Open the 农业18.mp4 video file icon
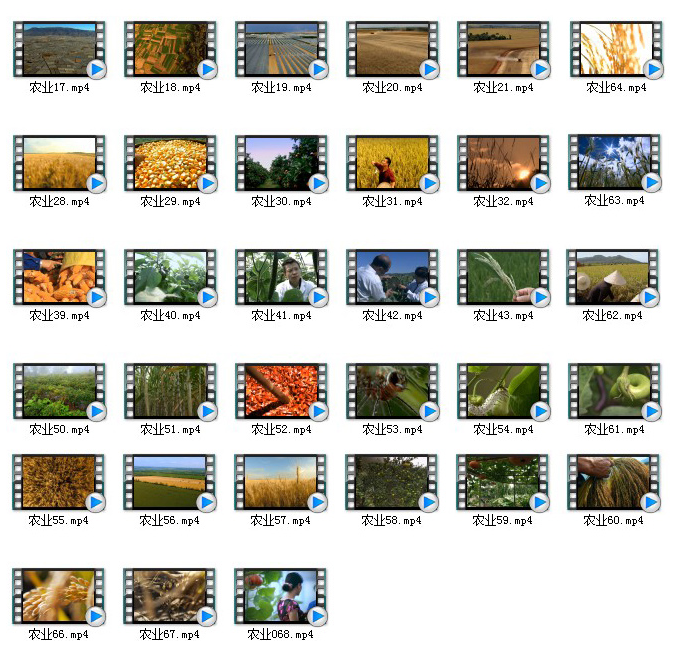680x667 pixels. (170, 49)
